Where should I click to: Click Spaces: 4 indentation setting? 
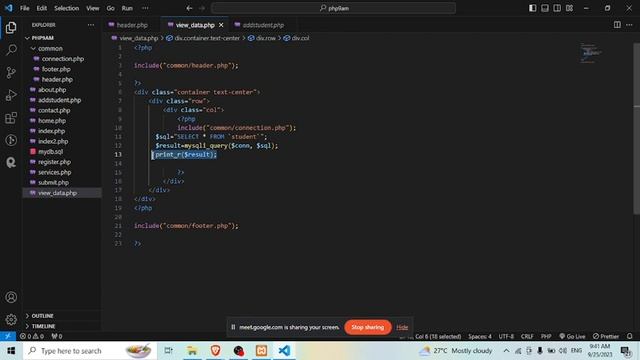(480, 336)
